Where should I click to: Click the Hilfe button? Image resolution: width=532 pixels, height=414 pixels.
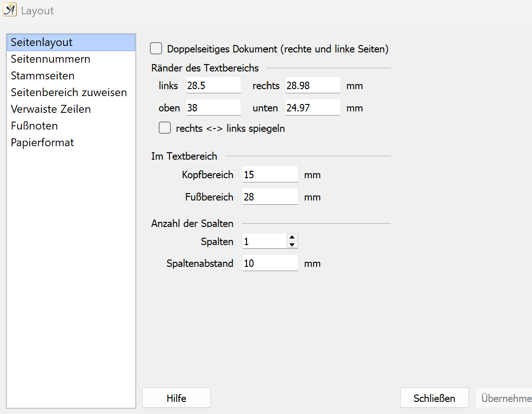176,398
